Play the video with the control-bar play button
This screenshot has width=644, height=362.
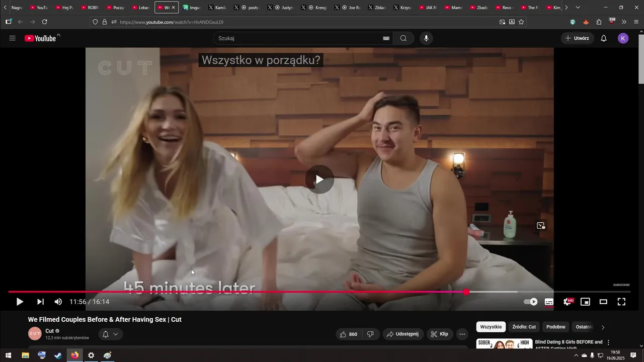pos(20,302)
